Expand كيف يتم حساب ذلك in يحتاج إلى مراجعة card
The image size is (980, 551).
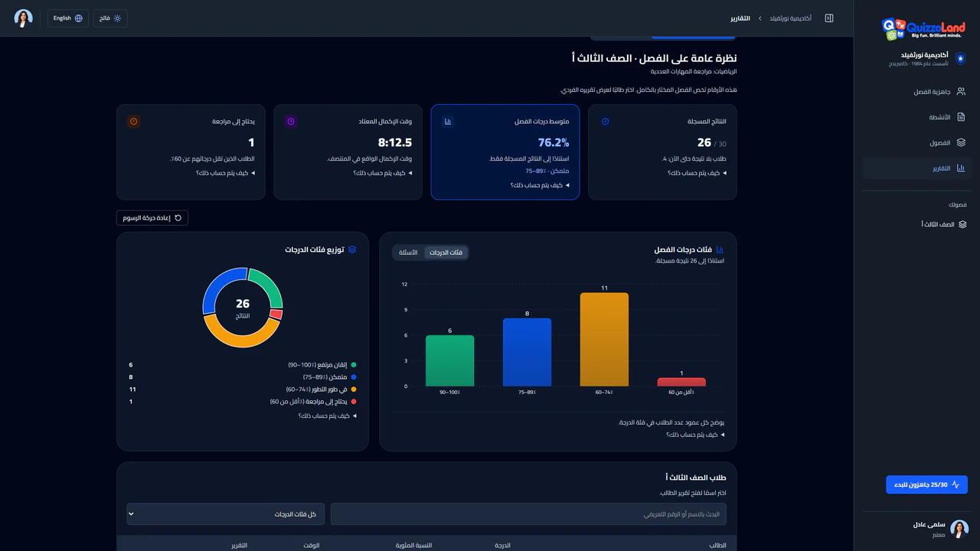[x=226, y=173]
